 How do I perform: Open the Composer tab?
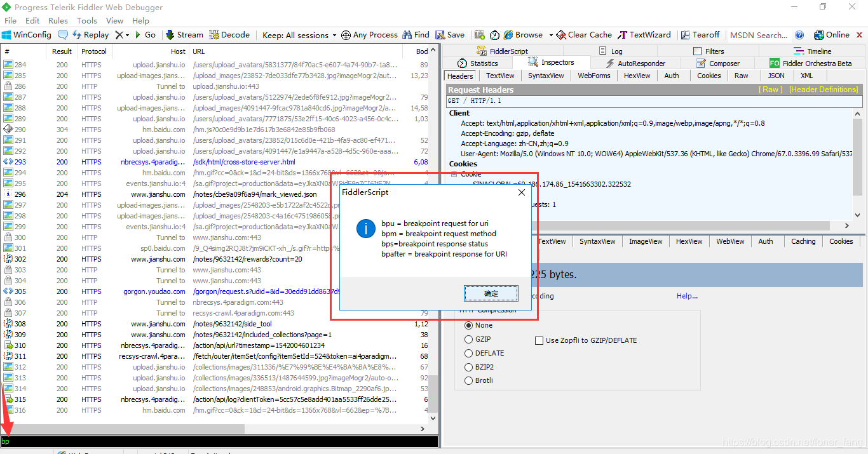718,63
